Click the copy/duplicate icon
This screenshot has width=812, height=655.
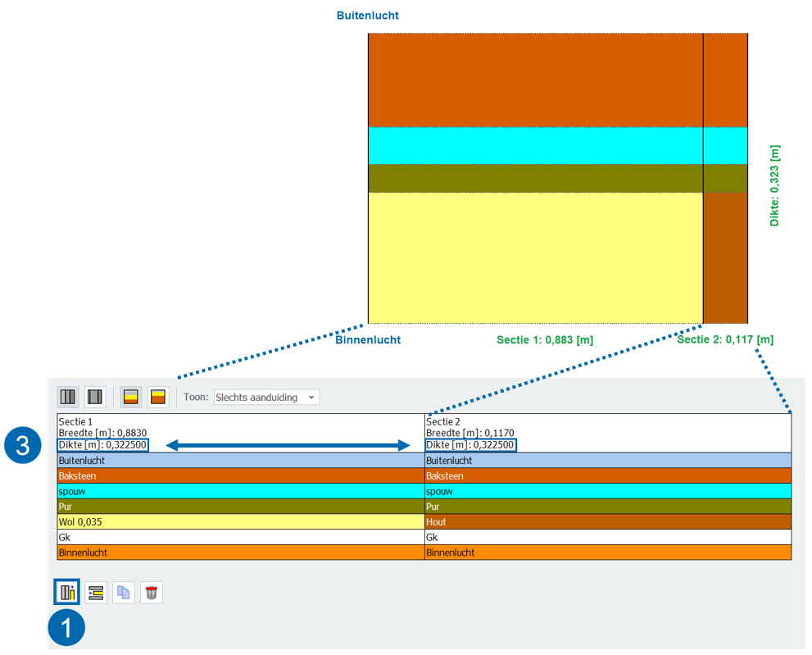(x=124, y=592)
